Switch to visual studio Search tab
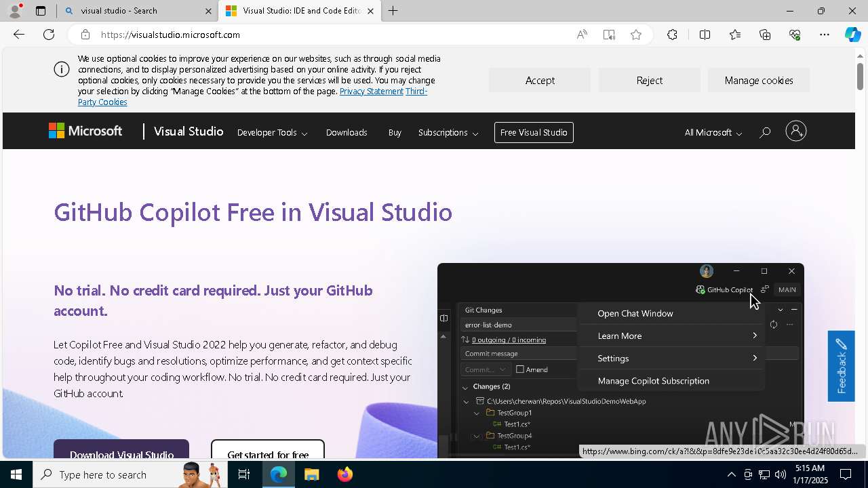 (x=137, y=11)
